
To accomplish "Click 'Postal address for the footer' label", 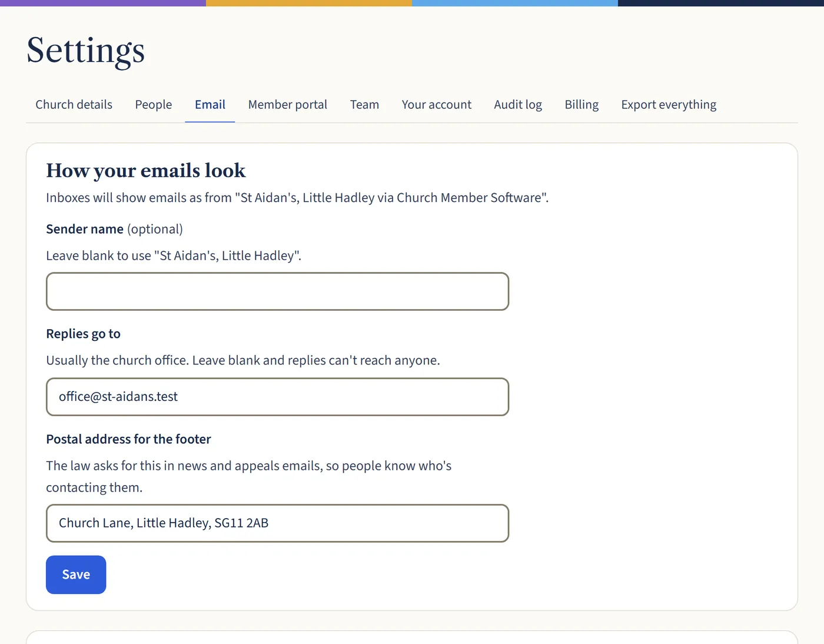I will click(x=128, y=439).
